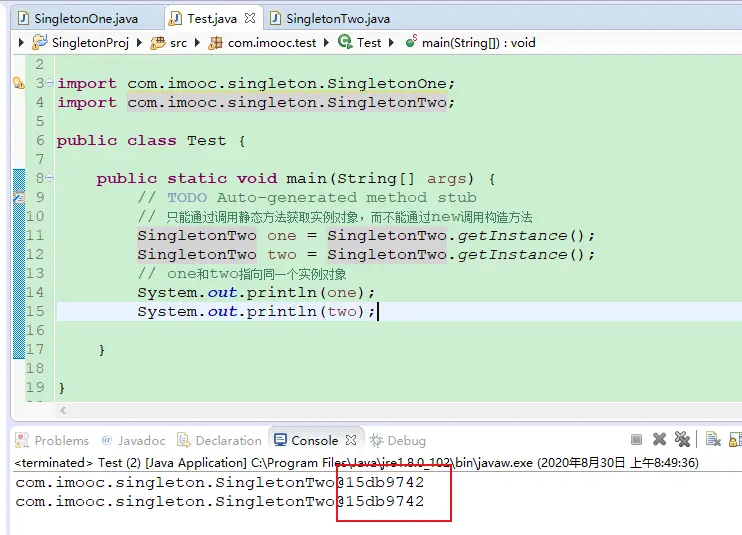Click the editor horizontal scrollbar left arrow

[x=63, y=410]
